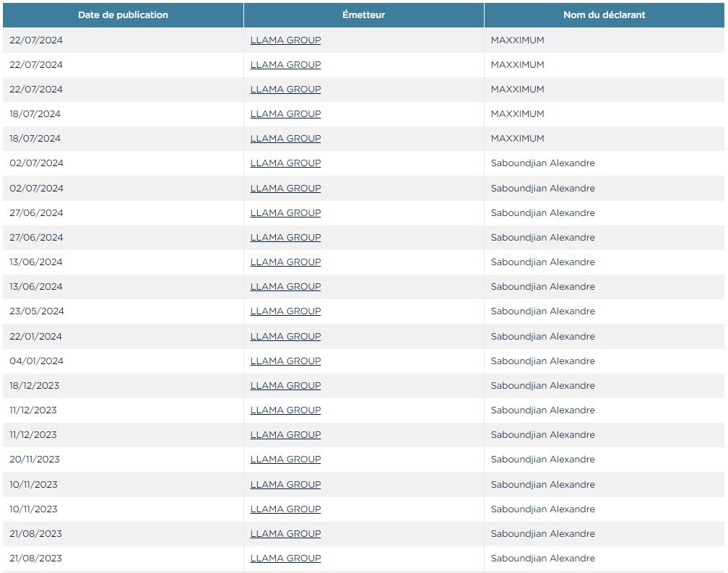Open LLAMA GROUP link in the second 11/12/2023 row
The image size is (728, 573).
point(285,434)
